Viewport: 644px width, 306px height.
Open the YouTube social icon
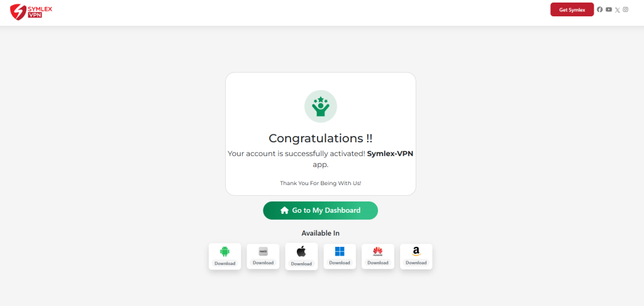609,9
